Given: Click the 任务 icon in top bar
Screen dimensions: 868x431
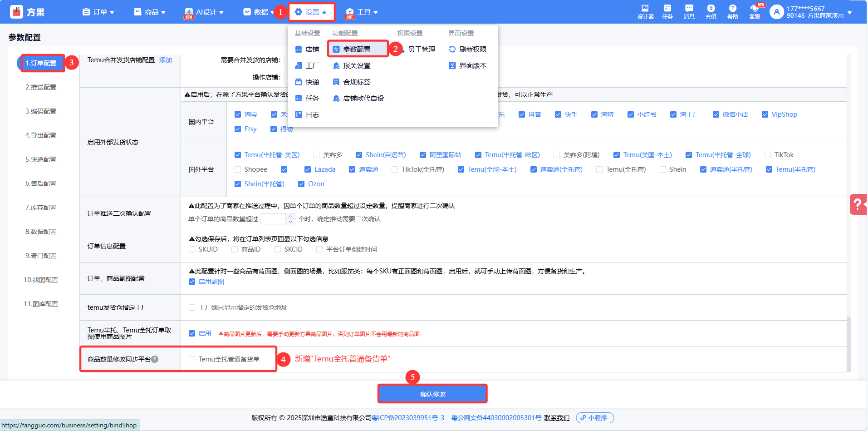Looking at the screenshot, I should (x=667, y=12).
